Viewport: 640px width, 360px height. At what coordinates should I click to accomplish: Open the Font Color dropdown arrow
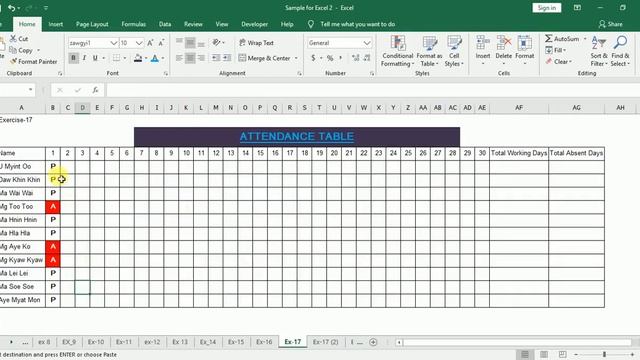tap(162, 58)
